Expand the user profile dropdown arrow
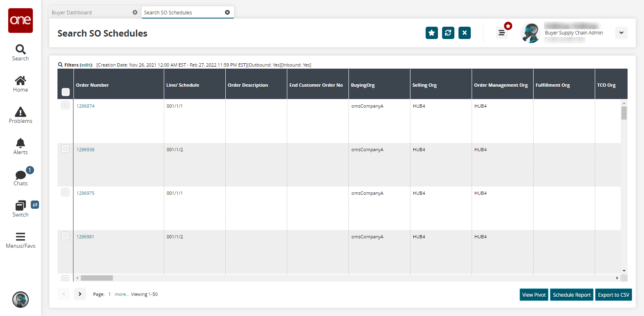The width and height of the screenshot is (644, 316). pos(621,33)
